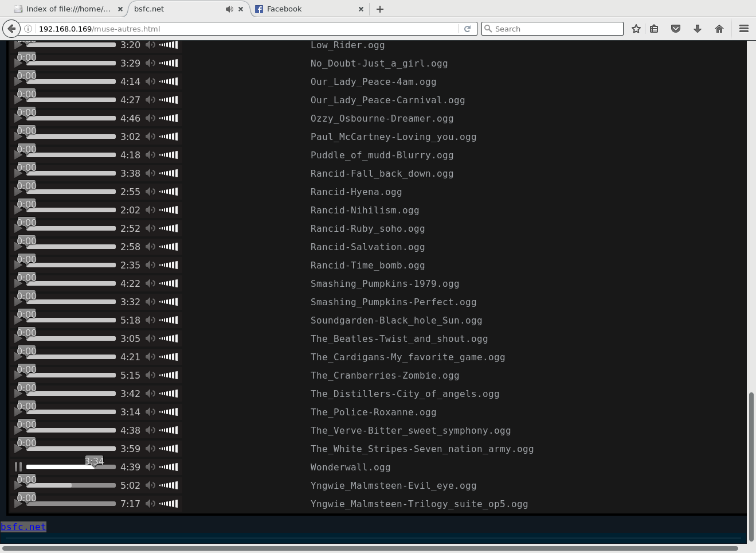
Task: Mute the Low_Rider.ogg player
Action: point(150,45)
